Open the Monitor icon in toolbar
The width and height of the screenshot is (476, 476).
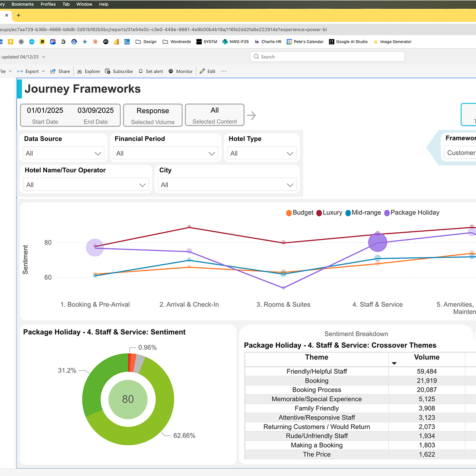[x=171, y=71]
